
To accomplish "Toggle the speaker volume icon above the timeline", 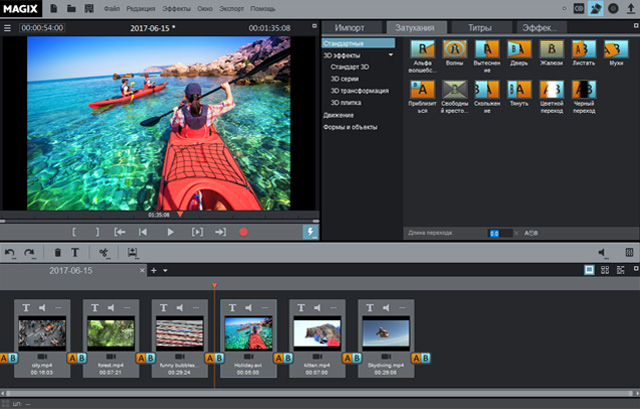I will (603, 253).
